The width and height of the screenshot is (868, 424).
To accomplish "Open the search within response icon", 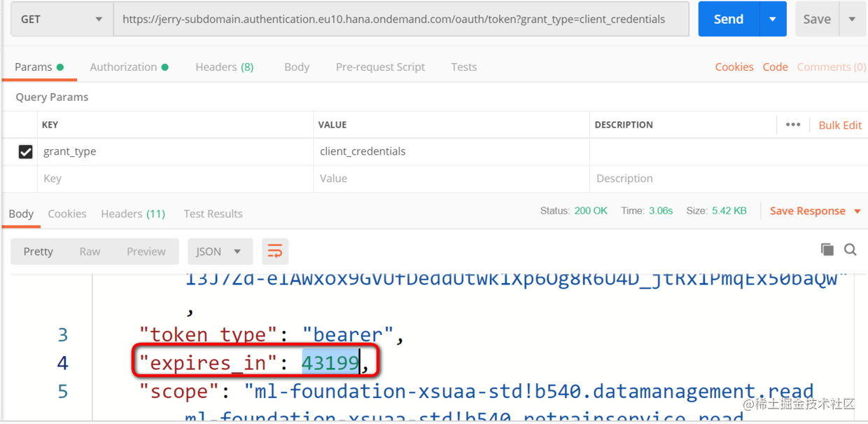I will pyautogui.click(x=851, y=251).
